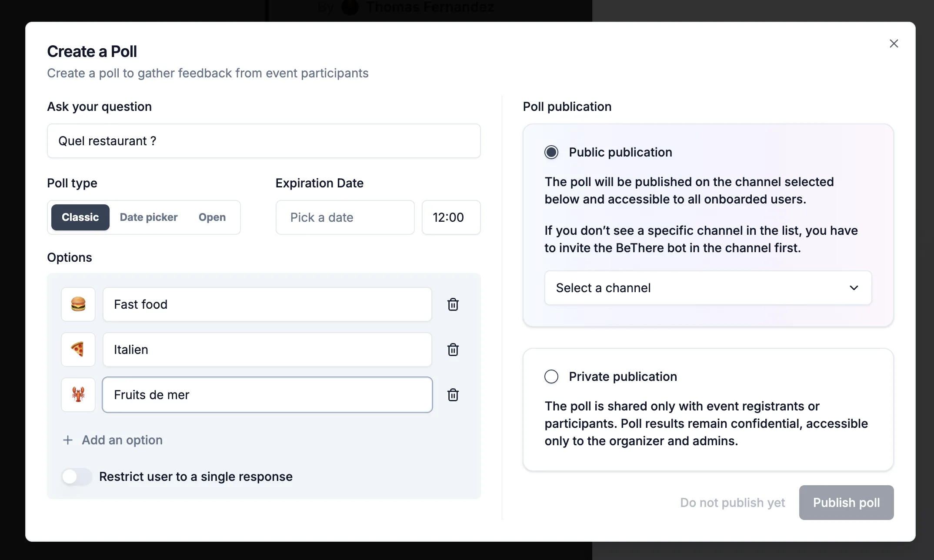The image size is (934, 560).
Task: Open the Pick a date field
Action: coord(345,217)
